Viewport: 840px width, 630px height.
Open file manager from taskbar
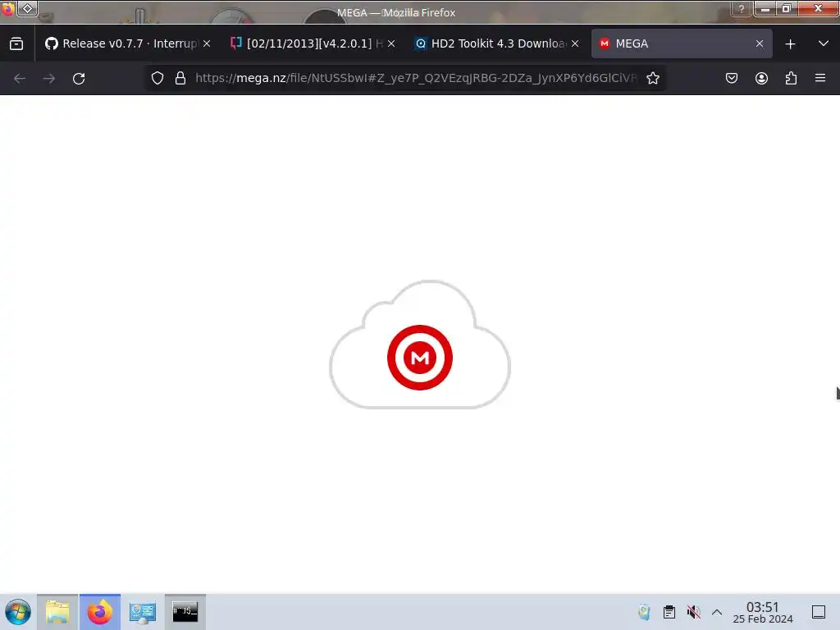(57, 612)
